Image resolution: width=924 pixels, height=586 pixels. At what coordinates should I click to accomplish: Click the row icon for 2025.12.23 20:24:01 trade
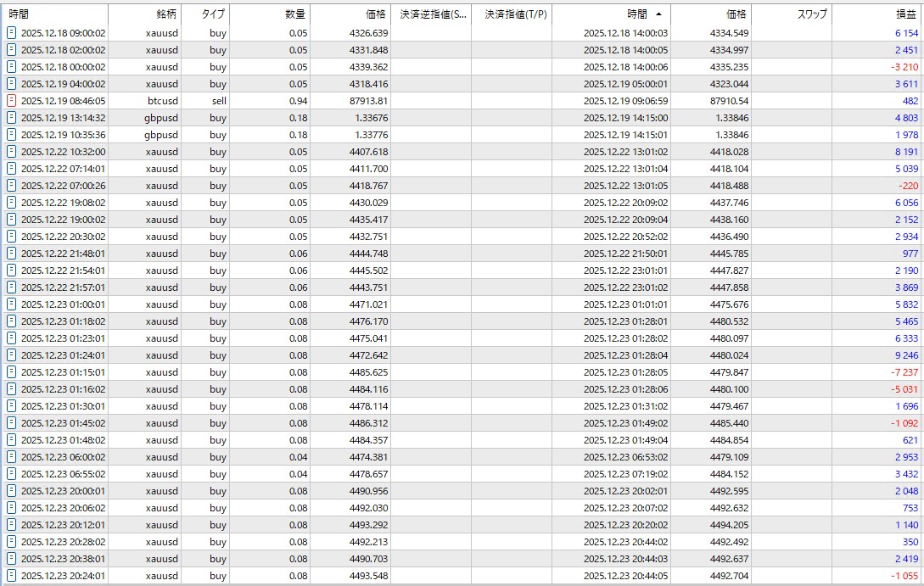[12, 576]
